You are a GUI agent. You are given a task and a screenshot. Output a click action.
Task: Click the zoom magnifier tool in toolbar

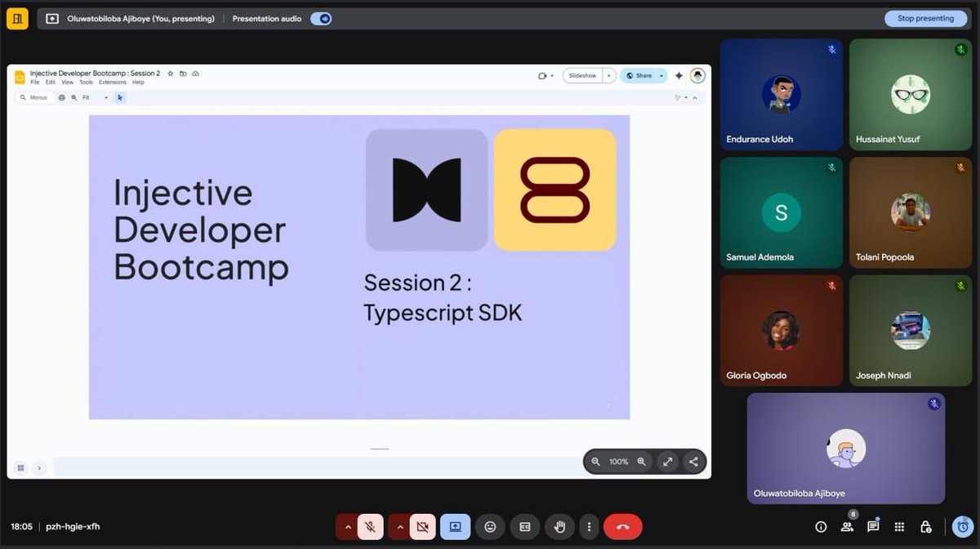tap(73, 97)
